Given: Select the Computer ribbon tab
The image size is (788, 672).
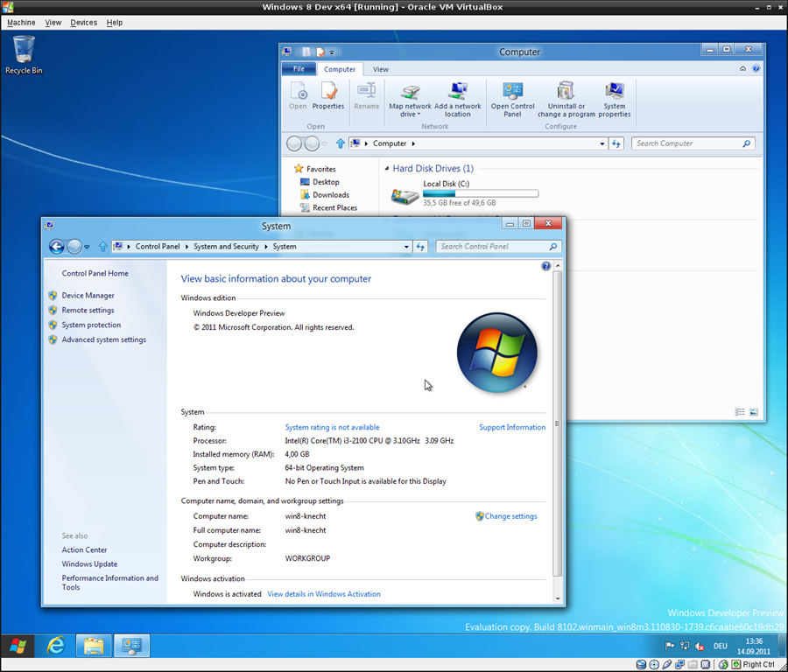Looking at the screenshot, I should click(x=340, y=69).
